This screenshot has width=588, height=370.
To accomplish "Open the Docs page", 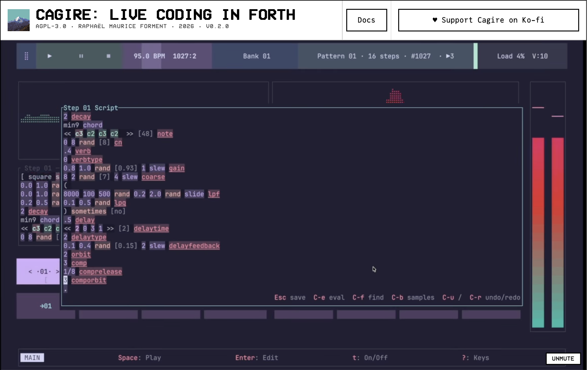I will (367, 20).
